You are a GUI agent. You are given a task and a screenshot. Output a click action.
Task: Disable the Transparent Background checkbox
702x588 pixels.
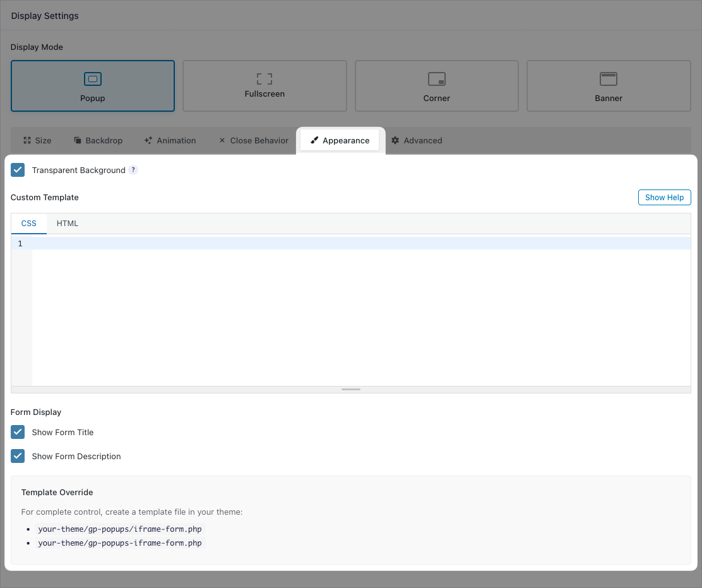click(18, 170)
